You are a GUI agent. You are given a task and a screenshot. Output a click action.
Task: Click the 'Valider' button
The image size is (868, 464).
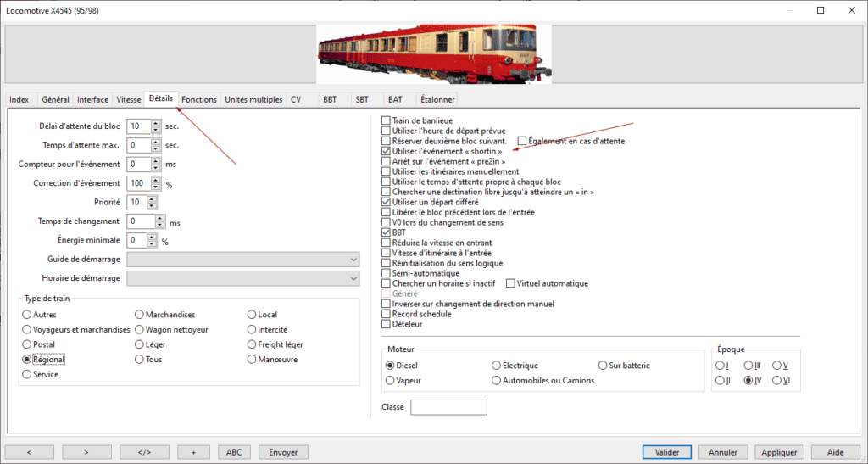pyautogui.click(x=667, y=452)
